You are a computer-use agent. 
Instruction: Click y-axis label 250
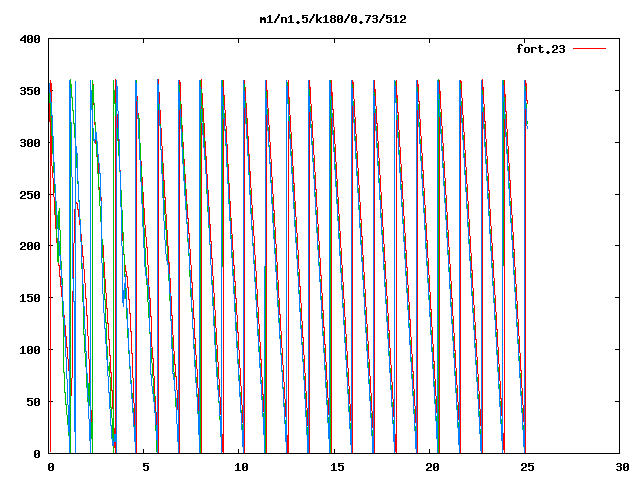tap(30, 195)
